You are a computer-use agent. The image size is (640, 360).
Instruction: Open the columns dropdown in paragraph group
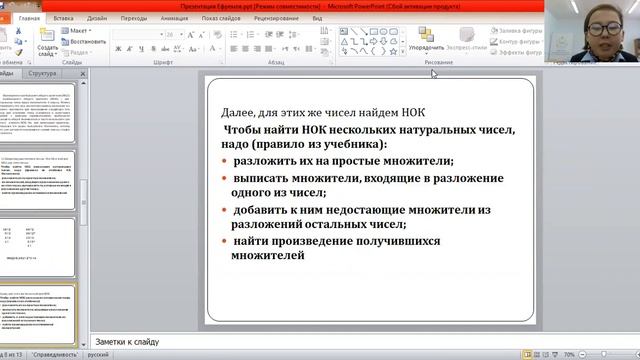tap(311, 49)
